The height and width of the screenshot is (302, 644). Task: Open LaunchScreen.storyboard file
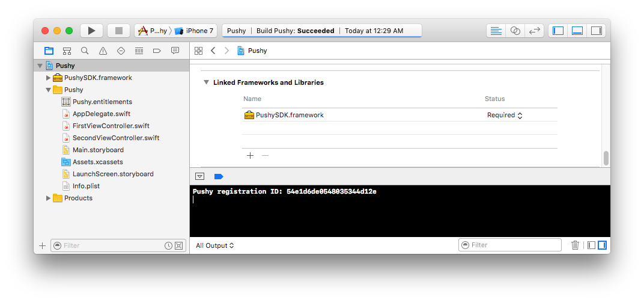click(x=113, y=174)
